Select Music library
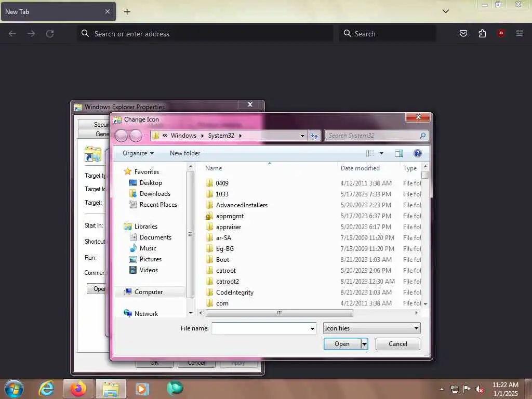The height and width of the screenshot is (399, 532). [x=148, y=248]
